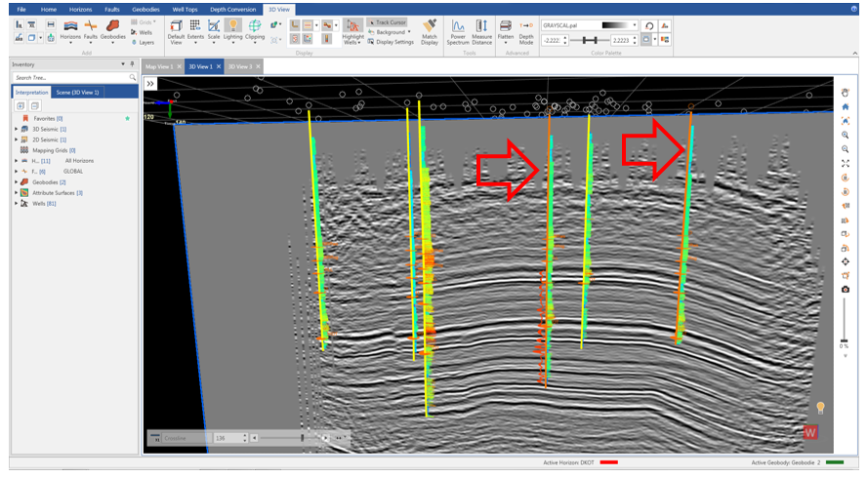Open the Extents tool
868x478 pixels.
(195, 30)
